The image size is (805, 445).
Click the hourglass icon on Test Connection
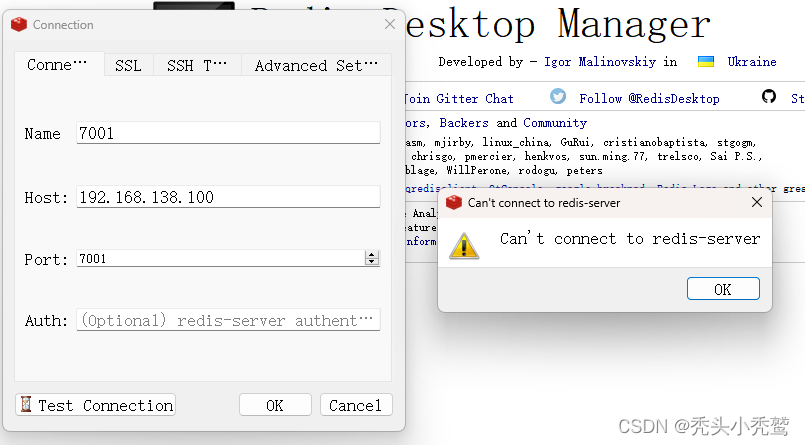pyautogui.click(x=26, y=404)
